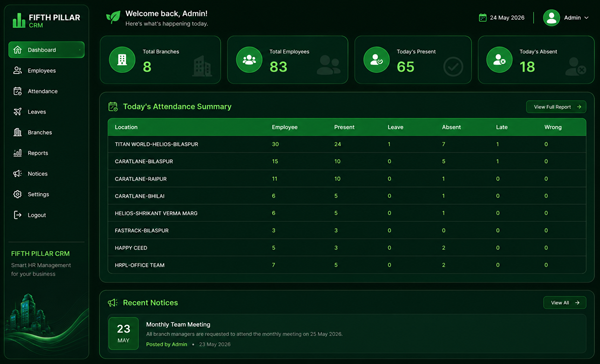Expand the Admin account dropdown chevron
The height and width of the screenshot is (364, 600).
pyautogui.click(x=586, y=18)
